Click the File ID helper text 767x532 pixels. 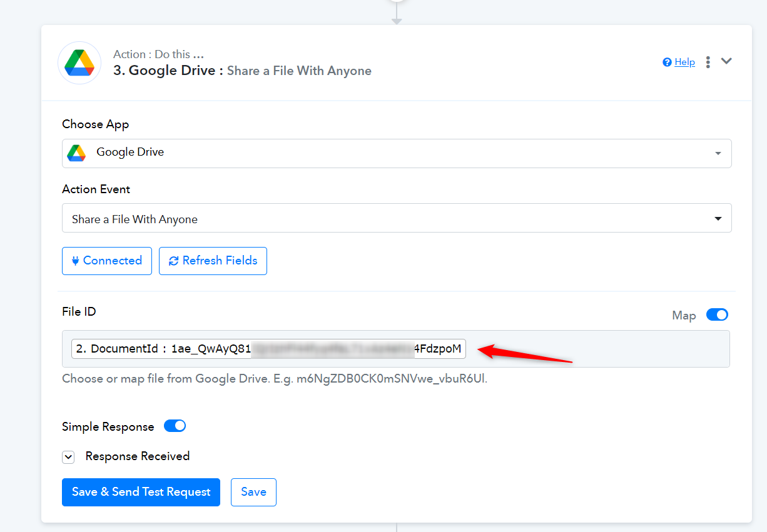pyautogui.click(x=275, y=379)
